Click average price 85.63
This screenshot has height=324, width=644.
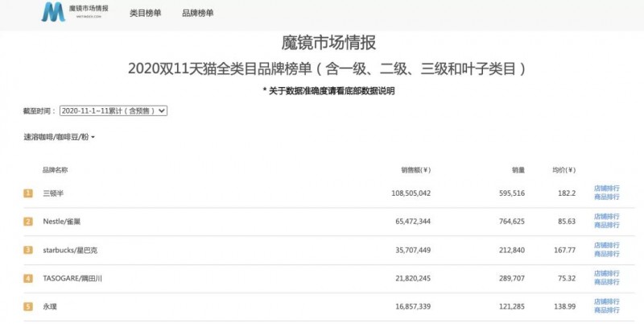[x=567, y=222]
